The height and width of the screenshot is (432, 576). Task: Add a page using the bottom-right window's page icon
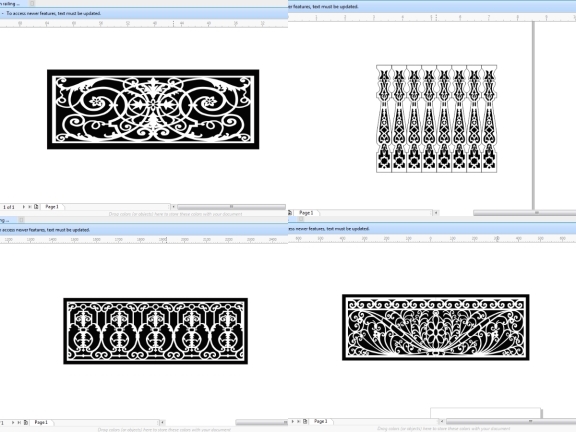pos(305,421)
